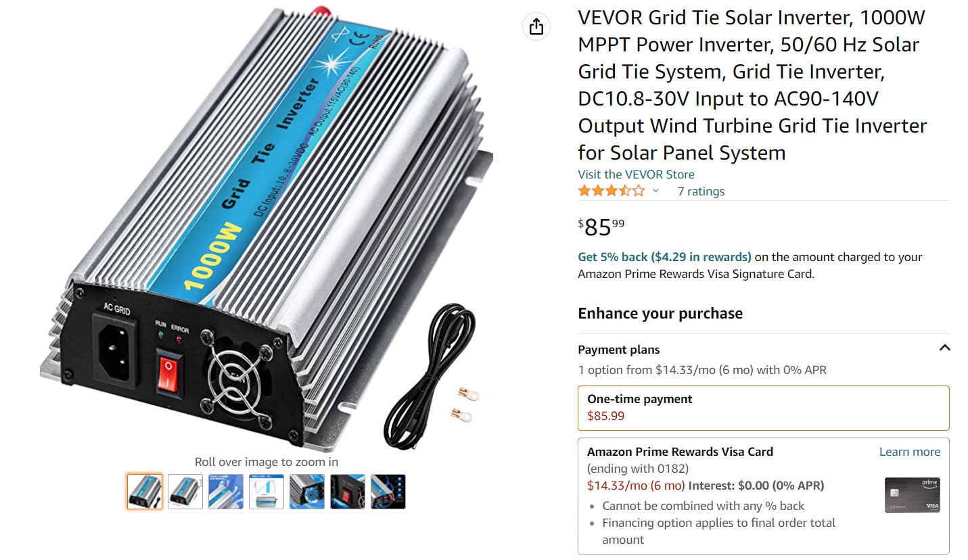The width and height of the screenshot is (968, 560).
Task: Select the second inverter thumbnail
Action: pyautogui.click(x=185, y=492)
